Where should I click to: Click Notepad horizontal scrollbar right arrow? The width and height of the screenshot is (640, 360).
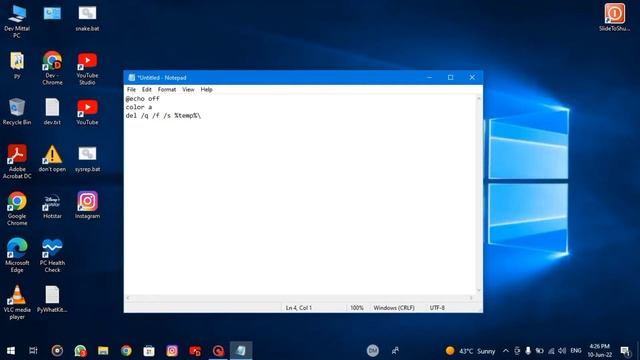coord(471,298)
